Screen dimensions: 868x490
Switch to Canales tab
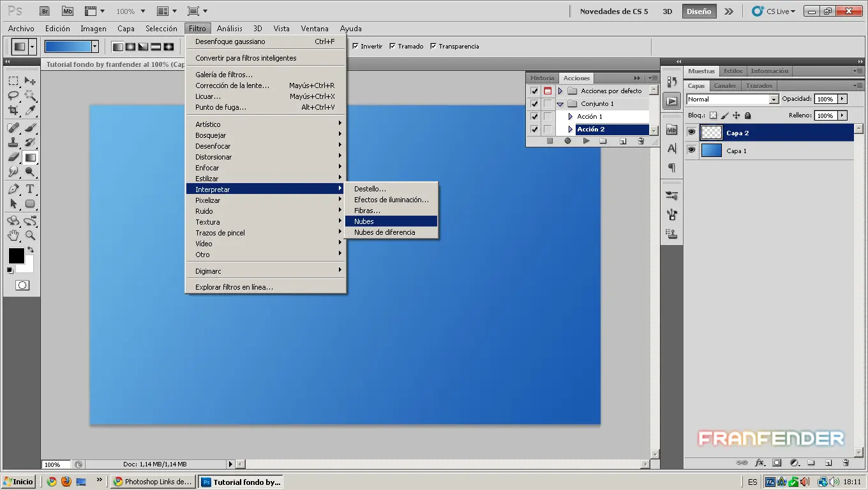point(724,85)
